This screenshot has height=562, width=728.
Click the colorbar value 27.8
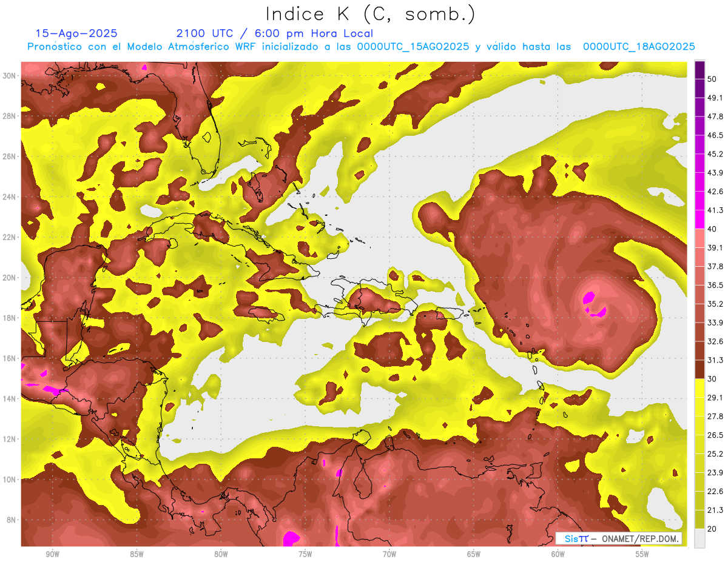[x=715, y=416]
